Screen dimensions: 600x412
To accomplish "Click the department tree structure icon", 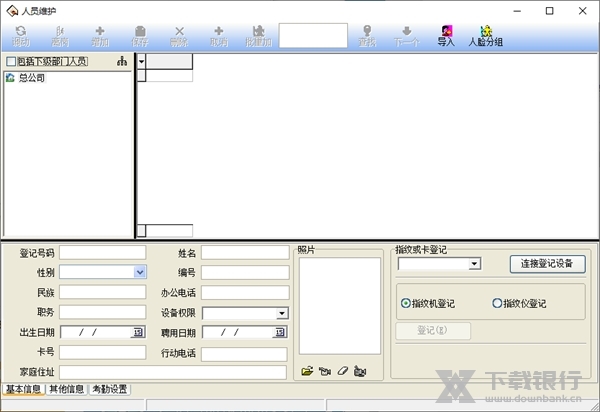I will pos(122,61).
